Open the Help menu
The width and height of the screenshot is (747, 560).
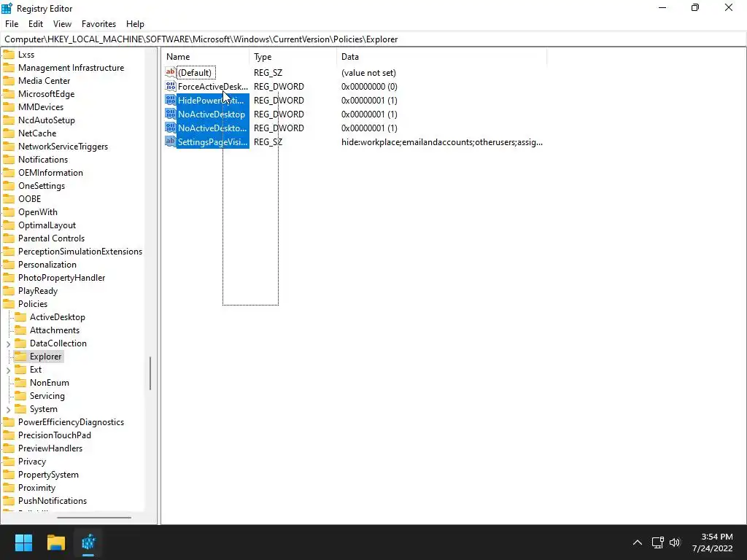[x=135, y=24]
